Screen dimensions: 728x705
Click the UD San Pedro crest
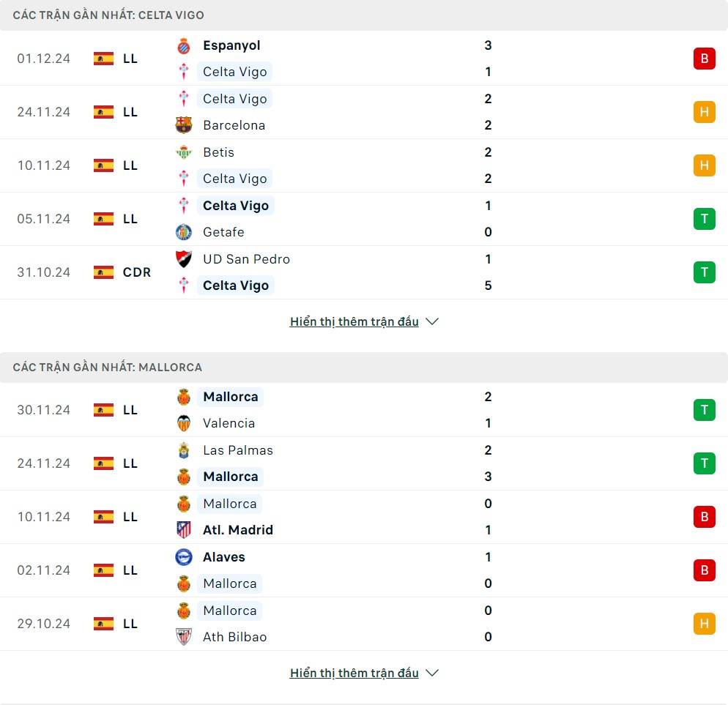184,259
